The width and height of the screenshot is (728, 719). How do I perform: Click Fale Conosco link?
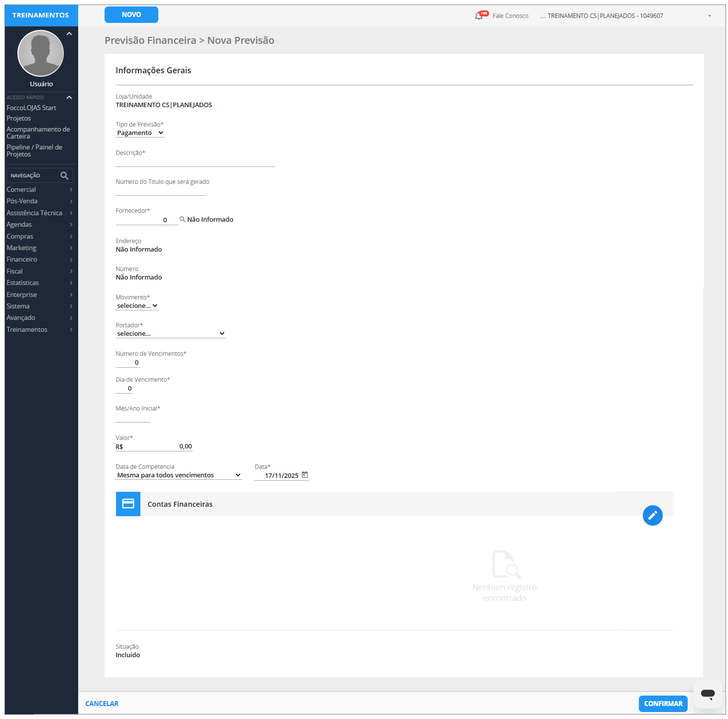[510, 16]
